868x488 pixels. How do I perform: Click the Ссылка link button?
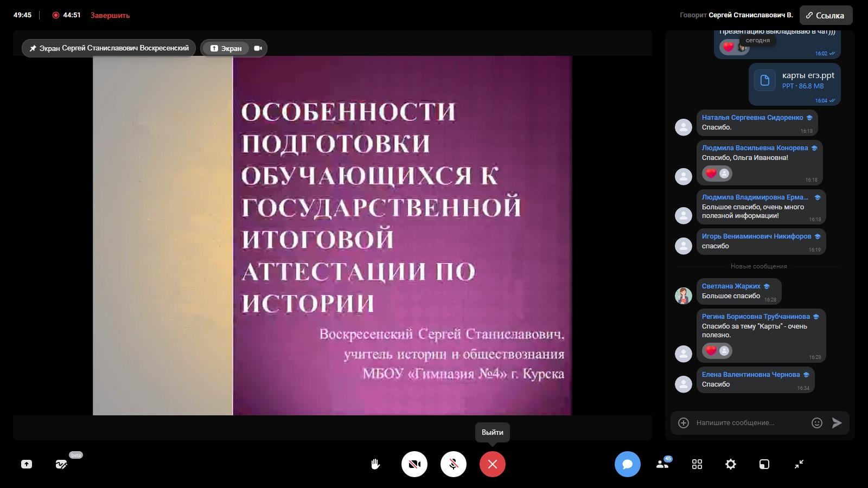[x=826, y=15]
